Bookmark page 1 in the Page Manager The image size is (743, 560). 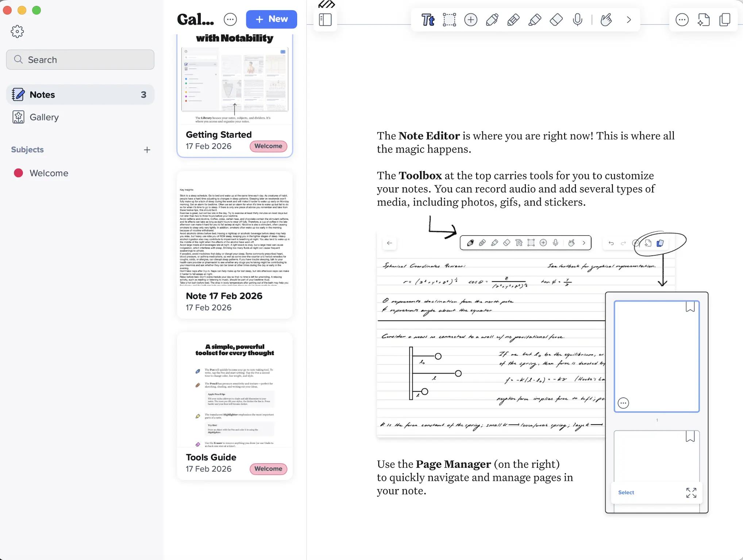pos(690,307)
